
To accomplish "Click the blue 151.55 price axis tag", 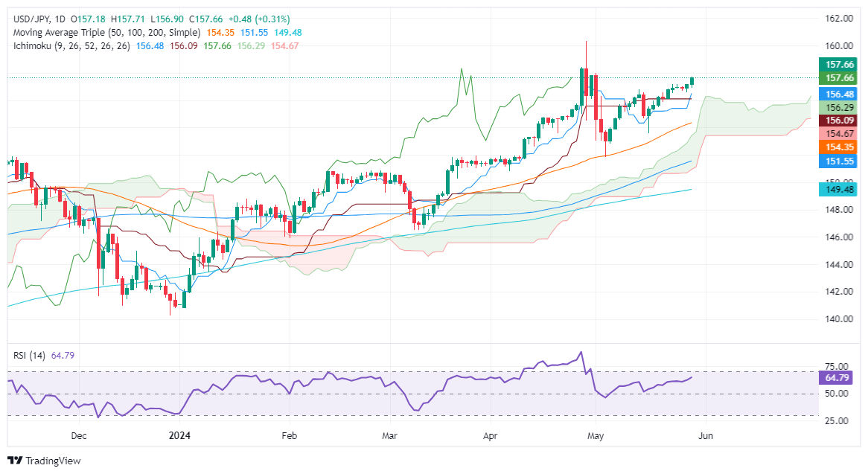I will click(x=839, y=161).
